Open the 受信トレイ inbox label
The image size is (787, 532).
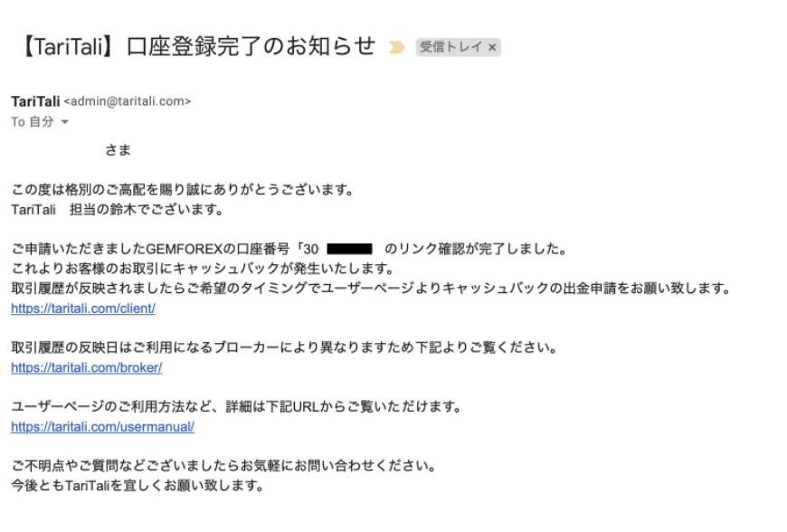pos(451,47)
